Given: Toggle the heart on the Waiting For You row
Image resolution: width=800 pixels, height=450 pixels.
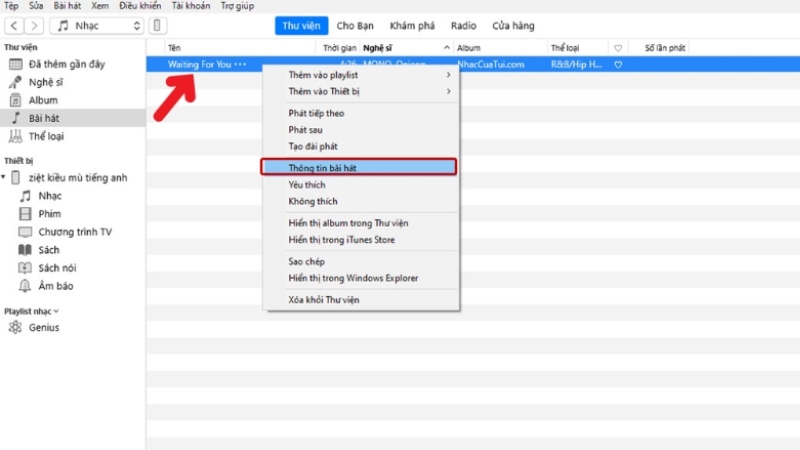Looking at the screenshot, I should [618, 64].
